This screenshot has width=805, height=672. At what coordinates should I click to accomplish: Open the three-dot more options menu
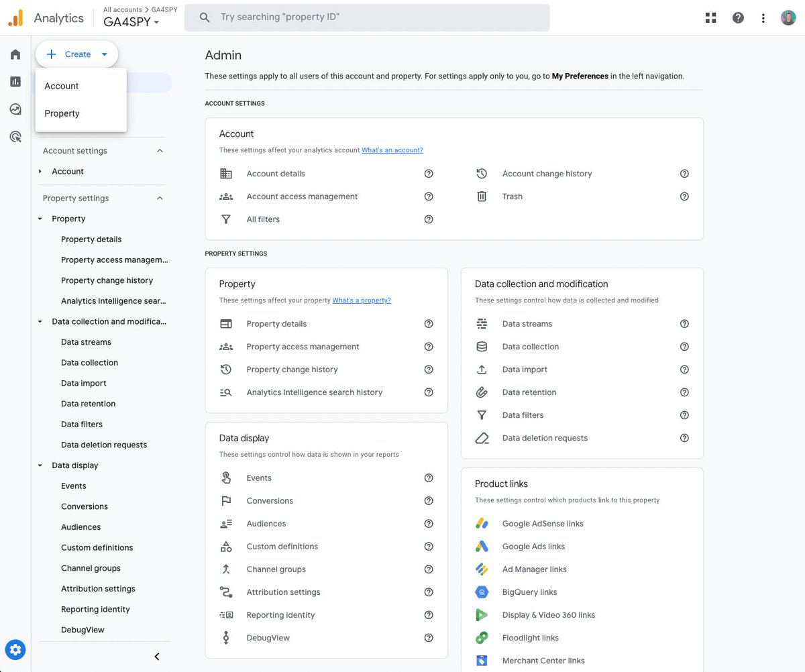click(x=763, y=18)
